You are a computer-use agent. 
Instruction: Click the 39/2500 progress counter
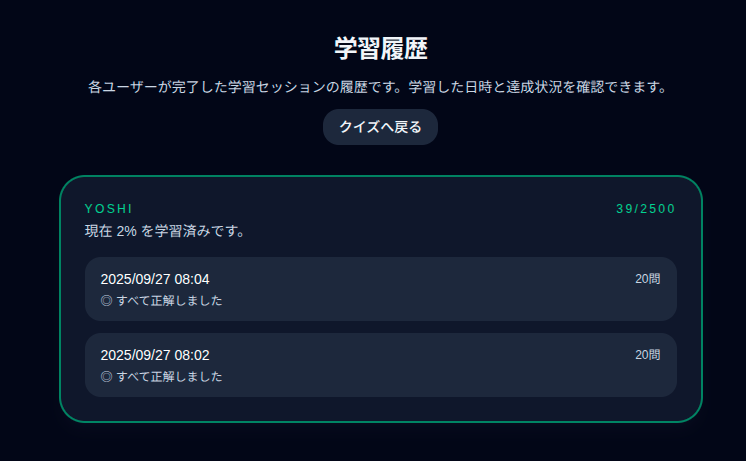[x=645, y=209]
